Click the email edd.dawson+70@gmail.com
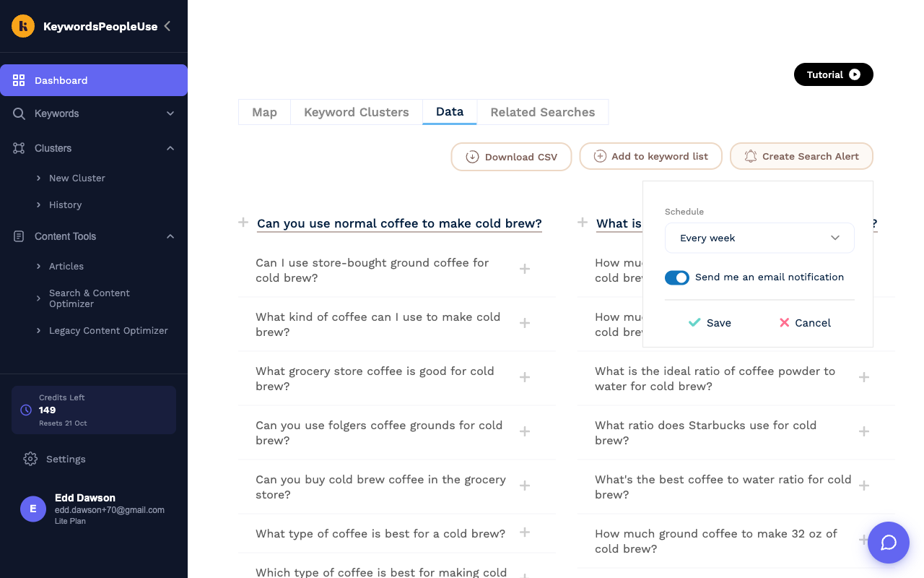 (x=110, y=510)
